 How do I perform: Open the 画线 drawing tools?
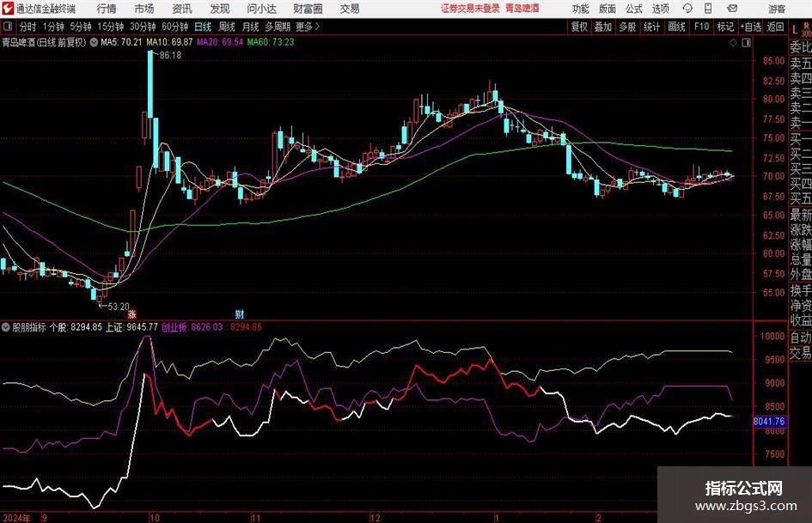coord(676,27)
